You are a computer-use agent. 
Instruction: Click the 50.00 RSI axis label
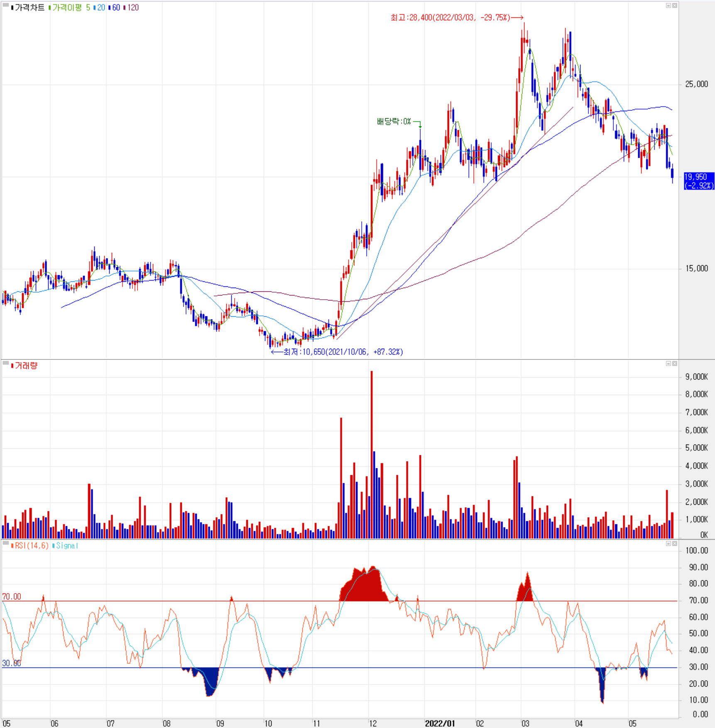click(698, 633)
